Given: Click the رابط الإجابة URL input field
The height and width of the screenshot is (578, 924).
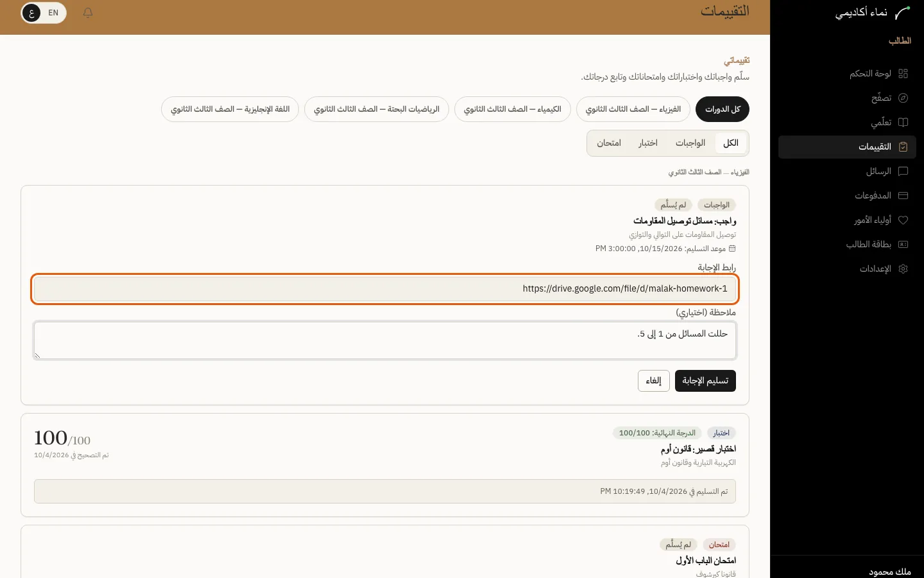Looking at the screenshot, I should (x=385, y=289).
